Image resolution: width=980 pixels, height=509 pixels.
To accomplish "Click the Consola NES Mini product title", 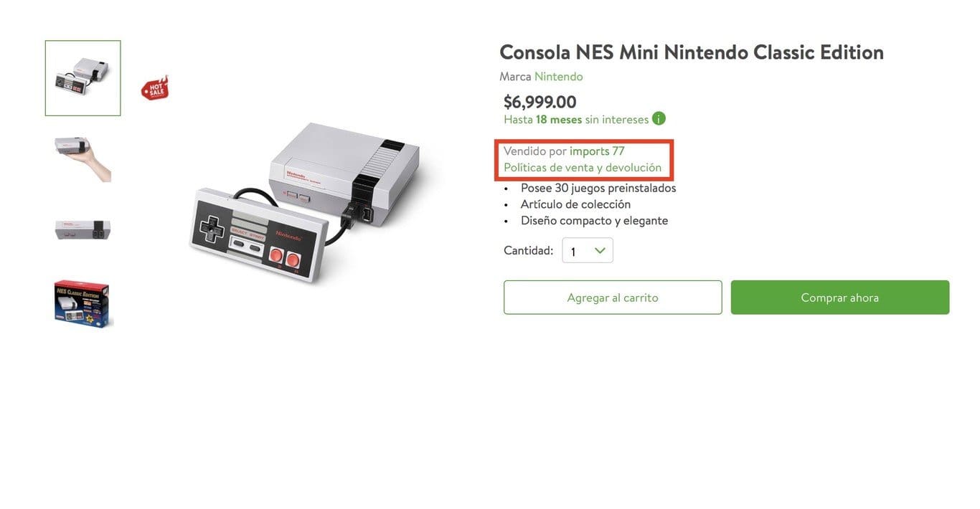I will (691, 52).
